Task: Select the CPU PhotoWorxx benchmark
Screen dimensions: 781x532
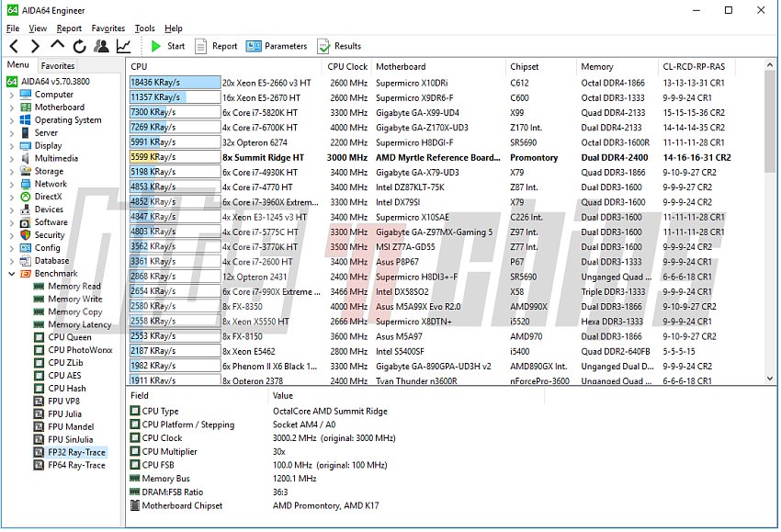Action: tap(80, 350)
